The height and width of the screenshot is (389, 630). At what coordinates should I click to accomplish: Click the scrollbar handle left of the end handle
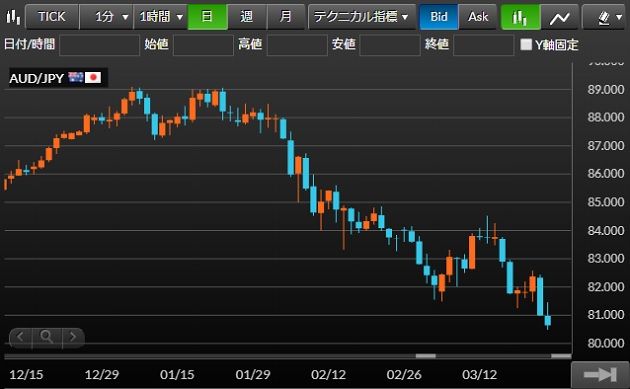click(425, 356)
